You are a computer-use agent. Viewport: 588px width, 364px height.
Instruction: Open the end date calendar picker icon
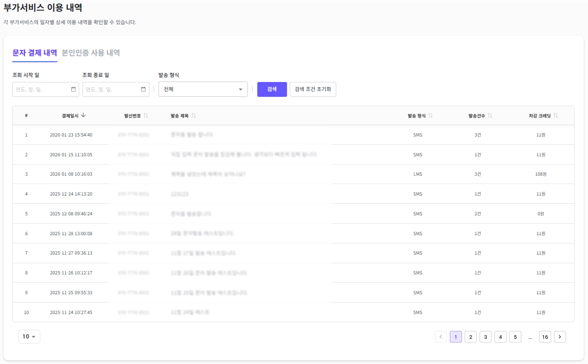point(143,89)
